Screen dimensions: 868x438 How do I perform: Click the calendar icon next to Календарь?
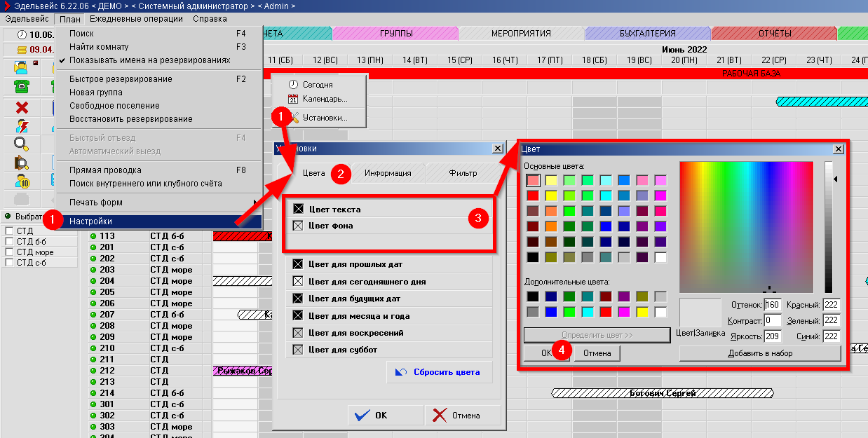click(x=293, y=99)
